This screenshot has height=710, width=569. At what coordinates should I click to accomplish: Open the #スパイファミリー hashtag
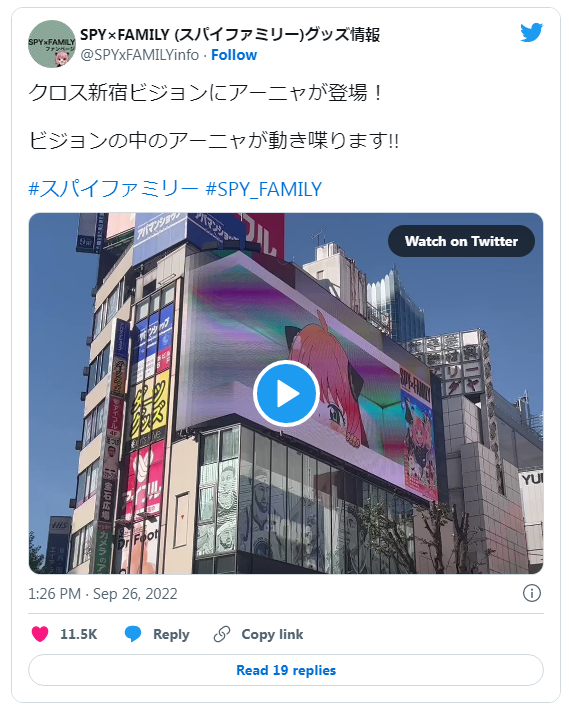tap(113, 189)
